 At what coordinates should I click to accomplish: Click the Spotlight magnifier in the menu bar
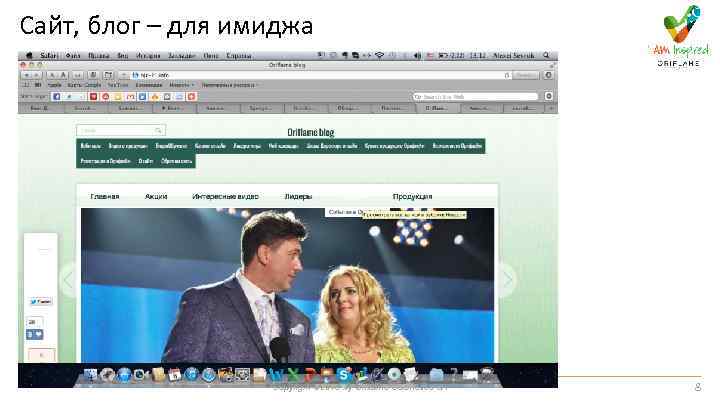click(x=546, y=56)
